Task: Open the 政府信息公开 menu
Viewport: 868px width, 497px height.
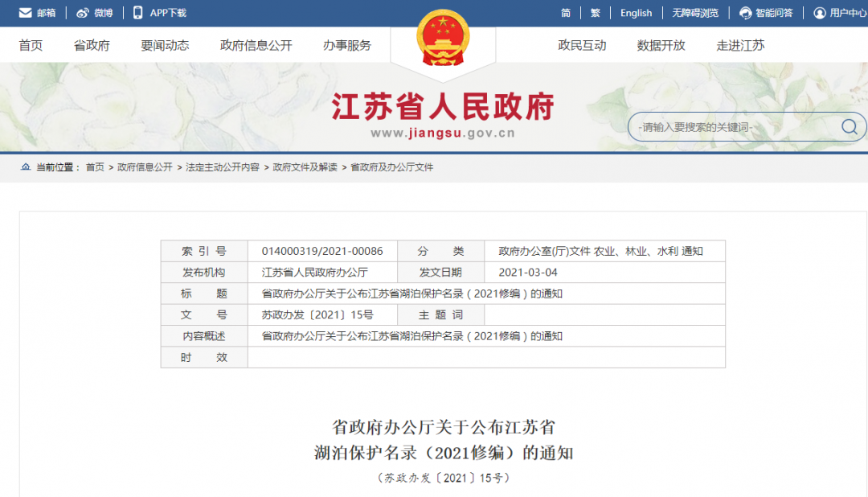Action: pyautogui.click(x=256, y=46)
